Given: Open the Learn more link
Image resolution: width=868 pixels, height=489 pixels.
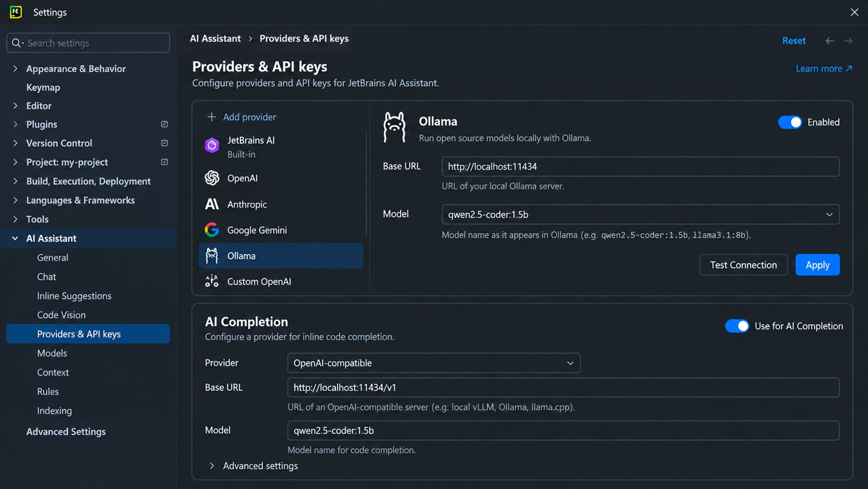Looking at the screenshot, I should [824, 68].
